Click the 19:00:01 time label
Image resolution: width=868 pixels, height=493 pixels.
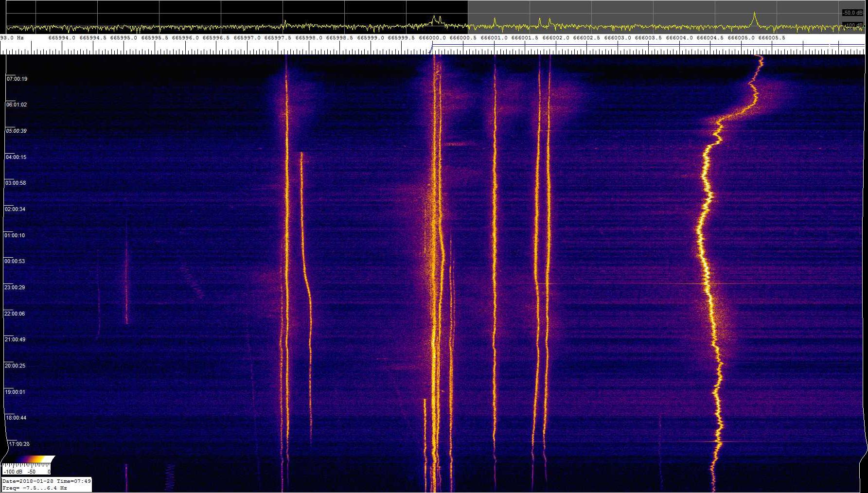pyautogui.click(x=15, y=392)
